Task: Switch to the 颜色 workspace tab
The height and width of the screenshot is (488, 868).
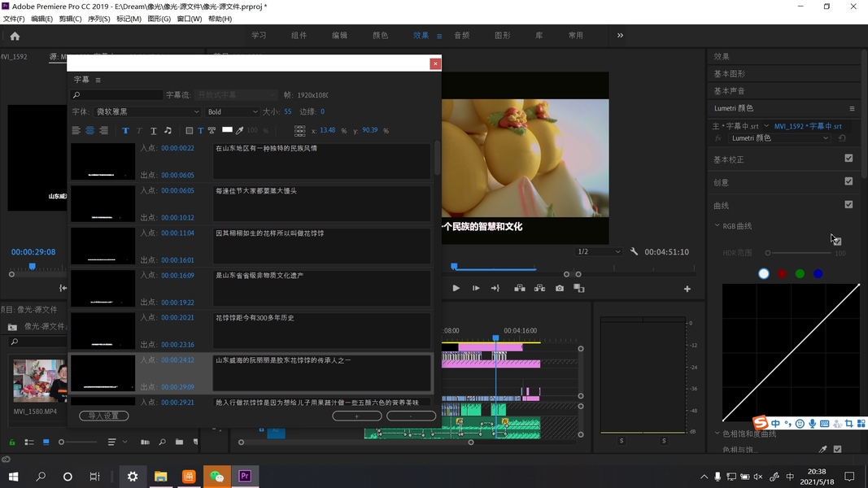Action: tap(380, 36)
